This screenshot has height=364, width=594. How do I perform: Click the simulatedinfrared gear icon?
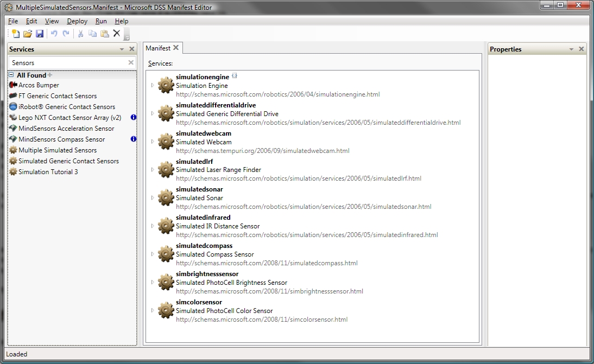point(166,226)
